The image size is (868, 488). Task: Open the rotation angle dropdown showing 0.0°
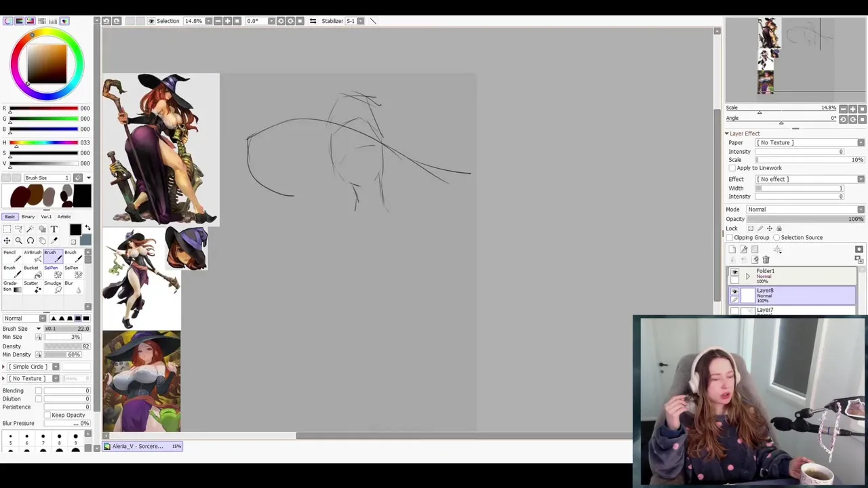(271, 21)
